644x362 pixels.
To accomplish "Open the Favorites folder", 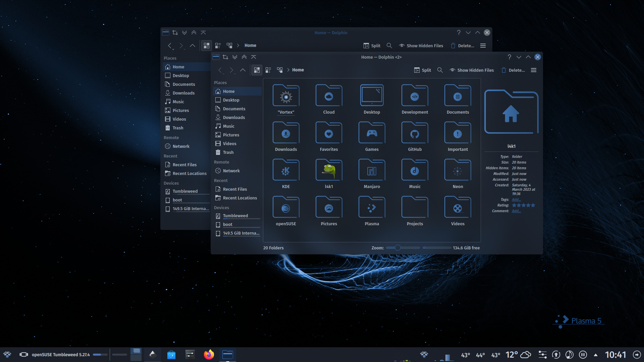I will click(329, 137).
